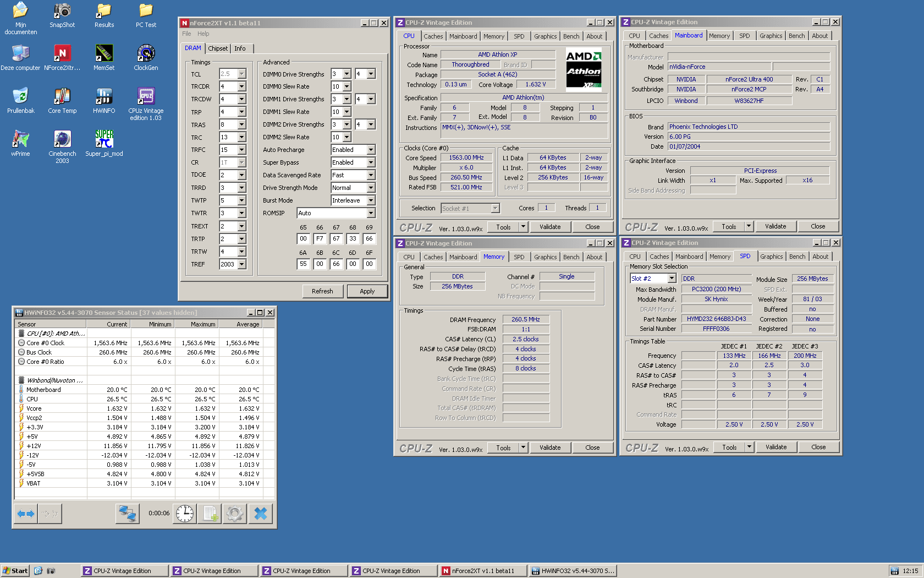Expand the TRCDR dropdown in nForce2XT
The height and width of the screenshot is (578, 924).
[241, 86]
